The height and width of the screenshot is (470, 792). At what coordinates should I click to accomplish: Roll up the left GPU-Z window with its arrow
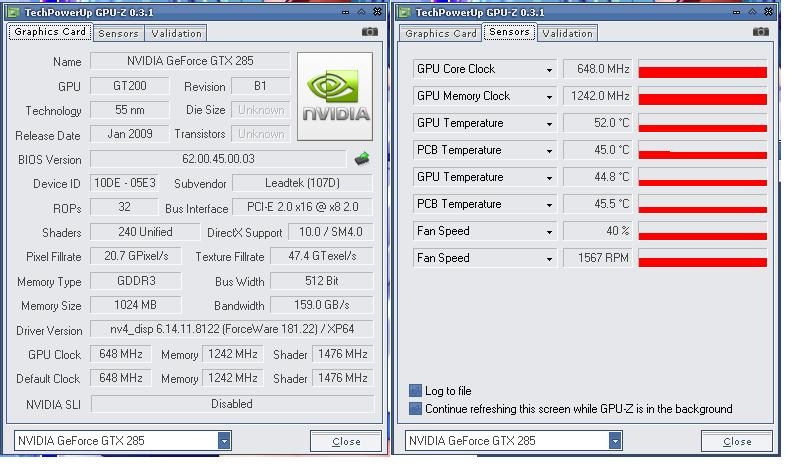tap(362, 12)
